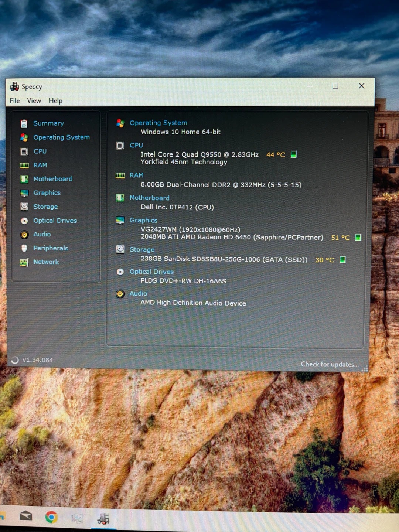Click the Motherboard icon in sidebar
This screenshot has width=399, height=532.
tap(24, 179)
